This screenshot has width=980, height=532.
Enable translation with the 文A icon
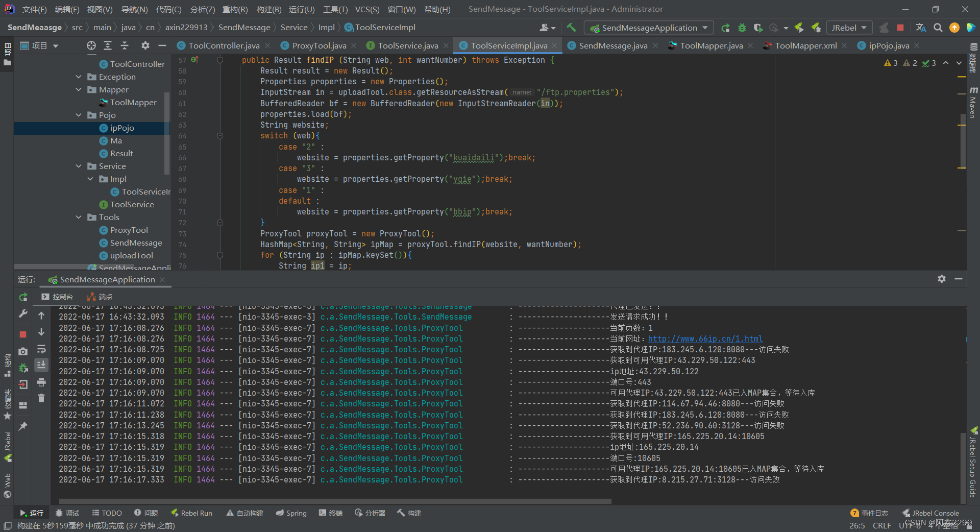coord(920,28)
